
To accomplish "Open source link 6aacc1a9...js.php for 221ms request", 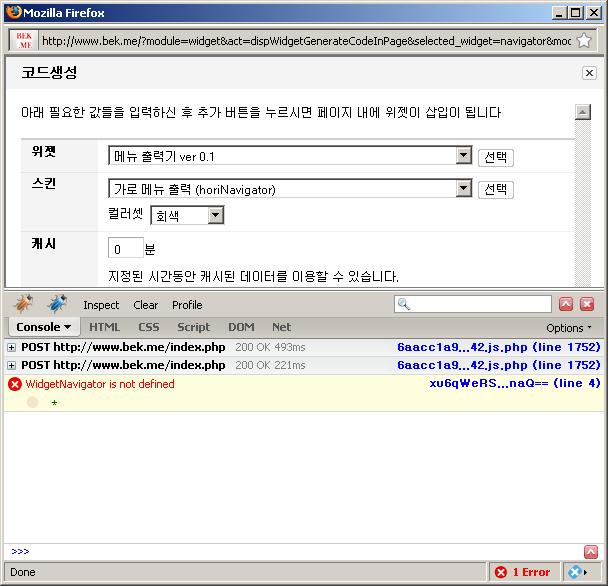I will [x=499, y=365].
